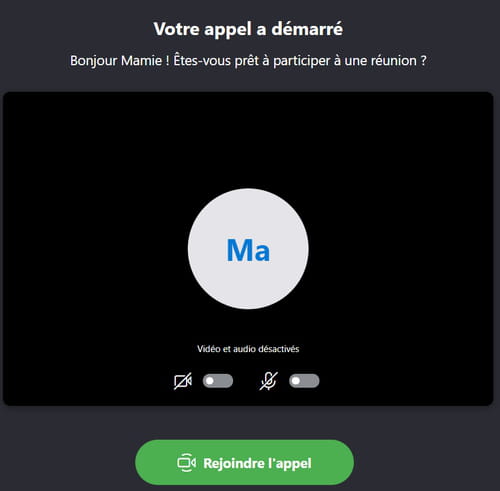Click the camera icon inside the green join button
The height and width of the screenshot is (491, 500).
click(x=186, y=463)
